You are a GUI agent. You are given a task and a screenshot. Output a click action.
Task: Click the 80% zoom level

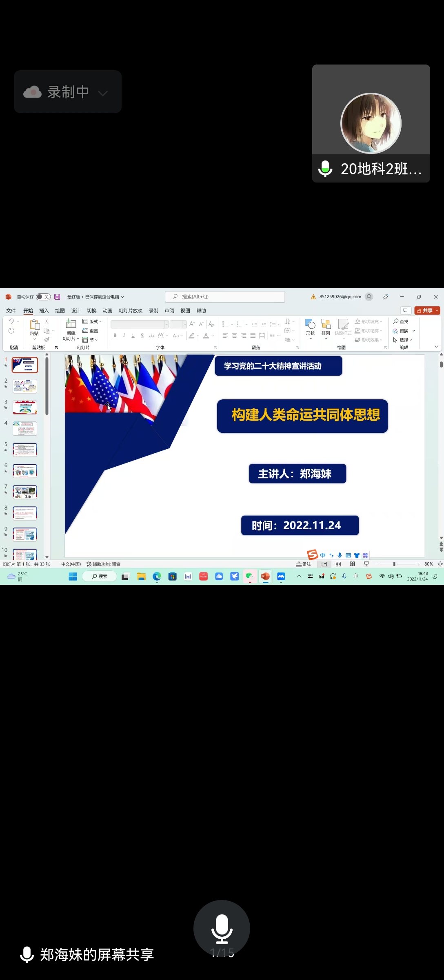(x=428, y=564)
